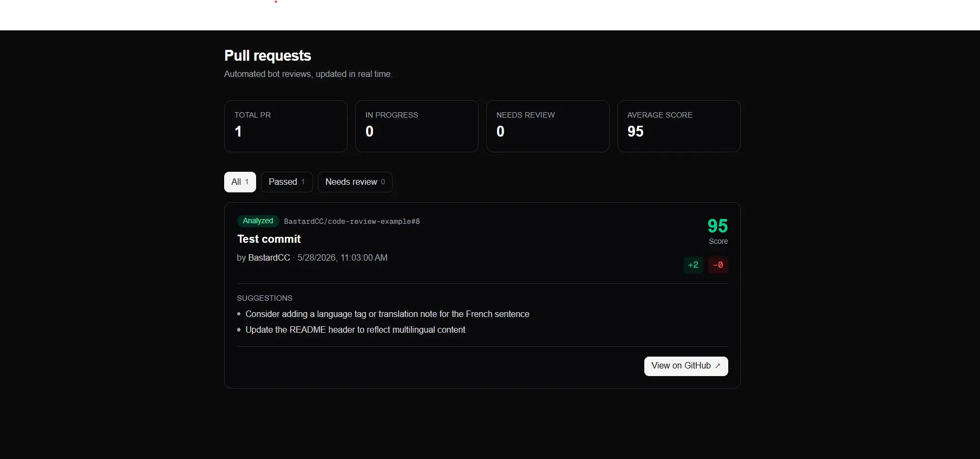
Task: Click the +2 additions badge
Action: 693,265
